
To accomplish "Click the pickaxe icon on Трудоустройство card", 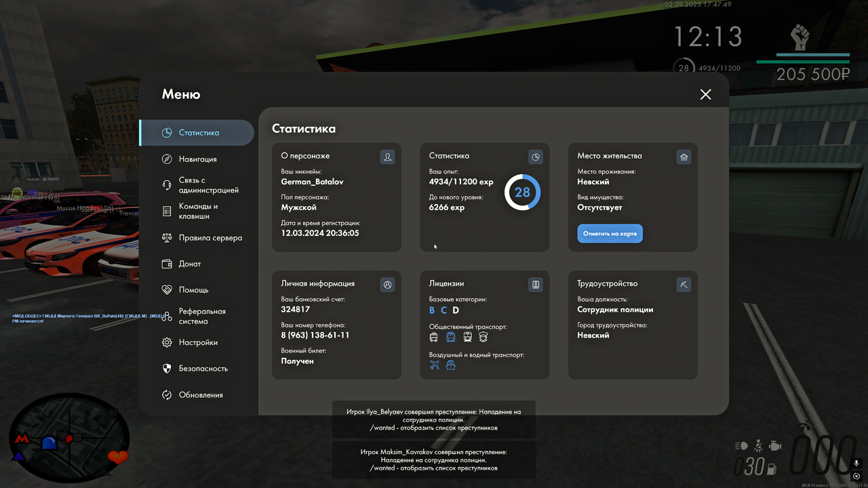I will click(684, 285).
